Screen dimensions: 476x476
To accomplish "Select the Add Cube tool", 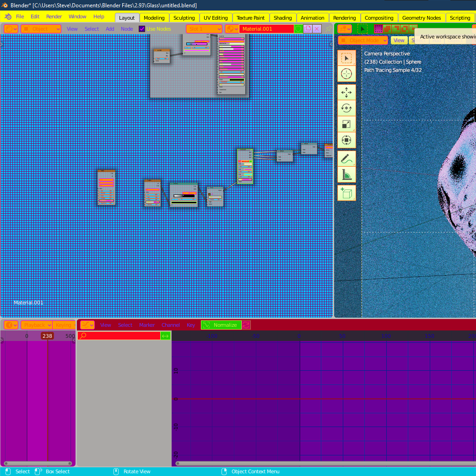I will (346, 193).
